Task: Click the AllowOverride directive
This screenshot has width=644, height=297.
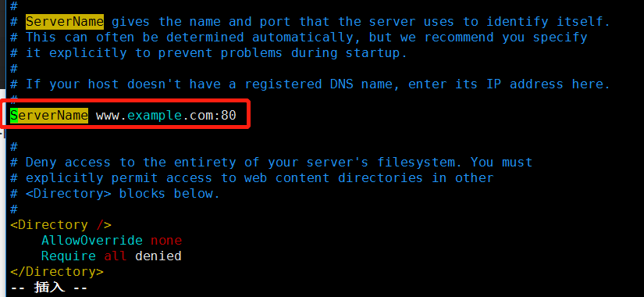Action: [x=92, y=240]
